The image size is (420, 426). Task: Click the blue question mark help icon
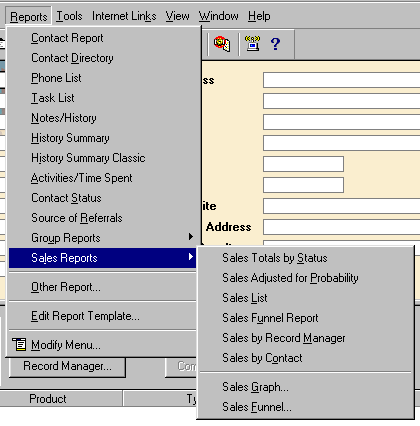(275, 44)
